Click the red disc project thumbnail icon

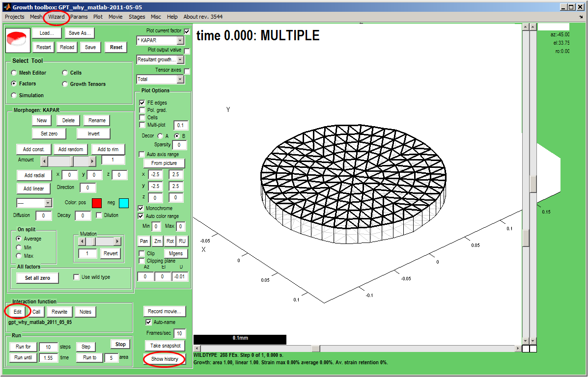pyautogui.click(x=18, y=40)
